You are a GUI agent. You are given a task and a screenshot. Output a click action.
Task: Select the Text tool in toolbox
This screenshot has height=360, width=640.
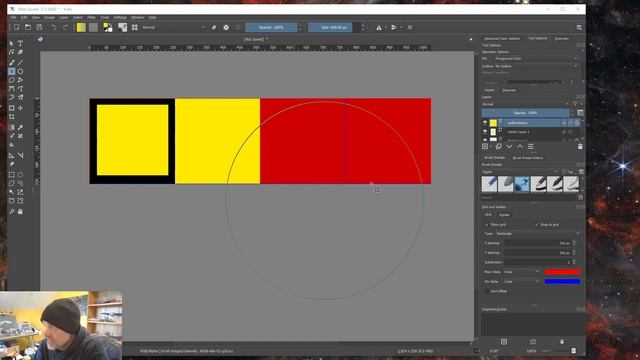20,44
